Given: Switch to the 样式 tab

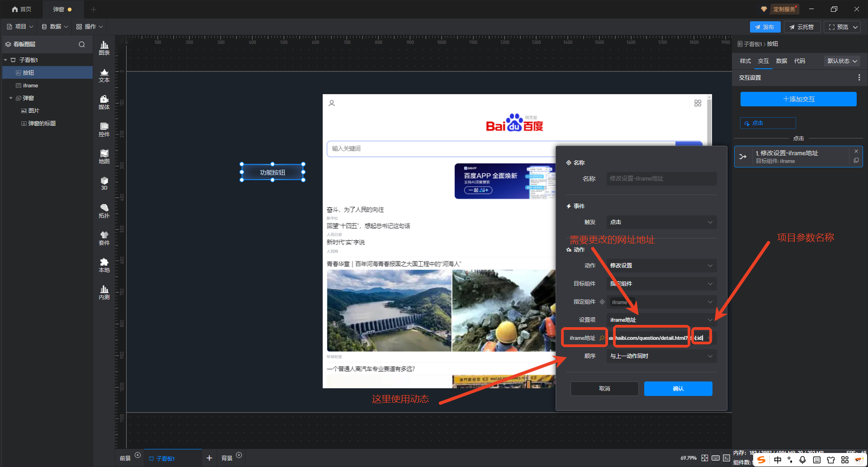Looking at the screenshot, I should point(745,61).
